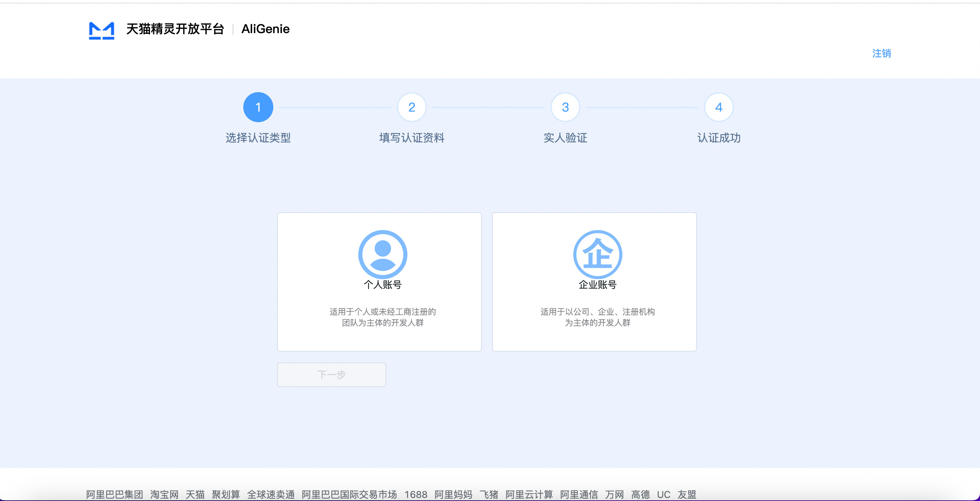Click step 2 circle in progress bar

point(412,107)
